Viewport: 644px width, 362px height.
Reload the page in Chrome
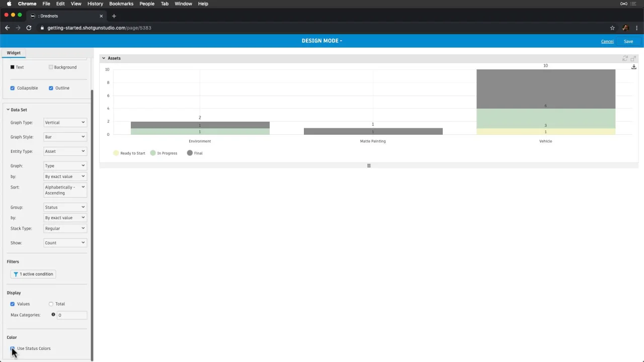29,28
